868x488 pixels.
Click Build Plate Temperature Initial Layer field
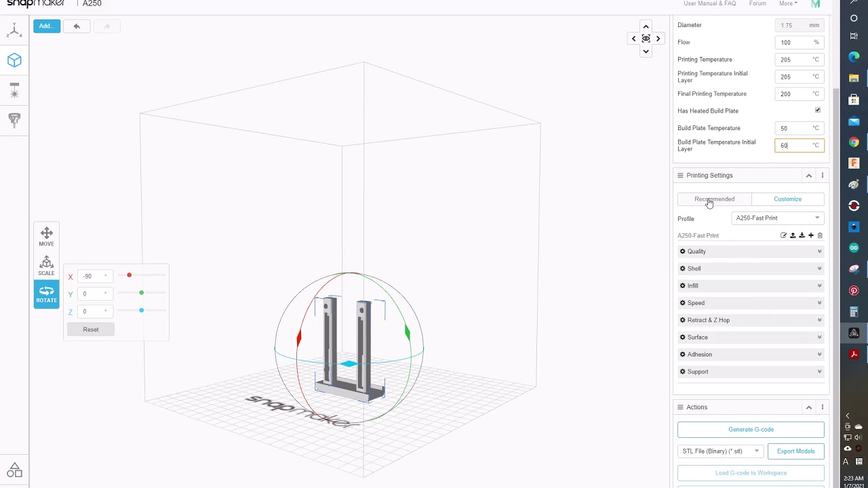(x=800, y=145)
